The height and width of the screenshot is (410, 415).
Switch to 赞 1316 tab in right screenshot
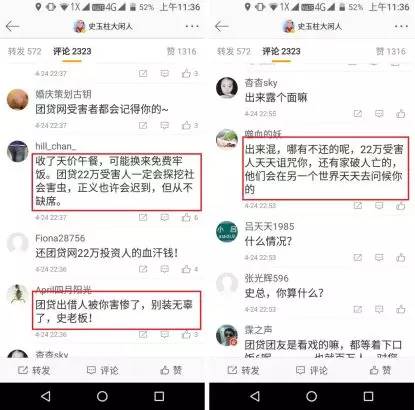tap(391, 51)
